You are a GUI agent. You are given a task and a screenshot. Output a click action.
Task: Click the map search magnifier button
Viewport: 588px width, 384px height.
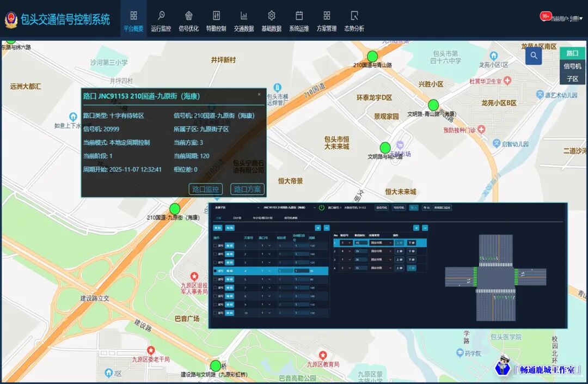click(534, 56)
